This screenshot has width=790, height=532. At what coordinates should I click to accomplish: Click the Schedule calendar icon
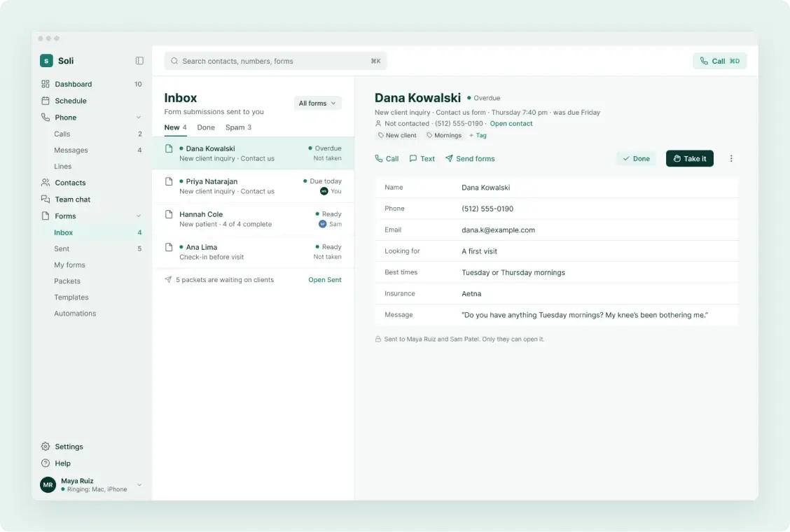click(x=46, y=100)
